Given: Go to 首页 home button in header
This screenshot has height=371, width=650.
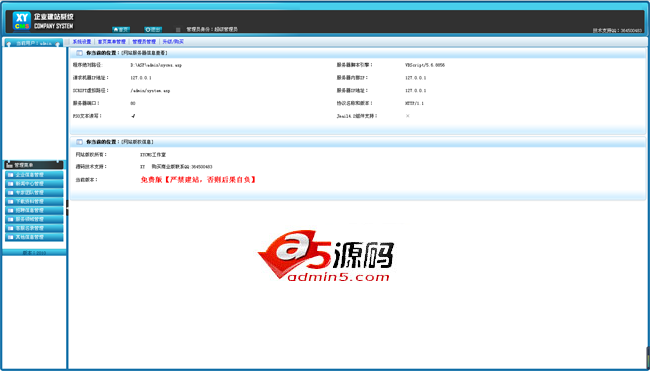Looking at the screenshot, I should tap(121, 29).
